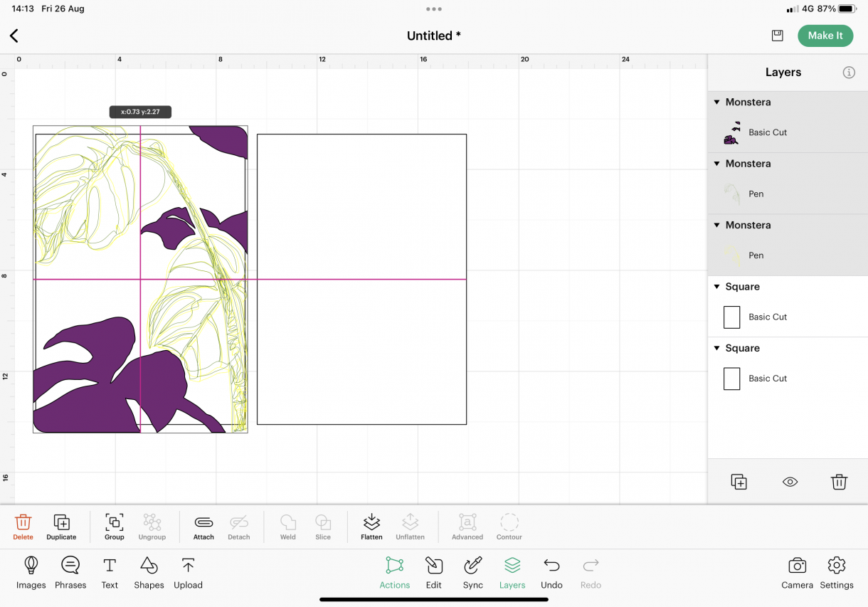Select the first Square Basic Cut layer
The image size is (868, 607).
[788, 317]
